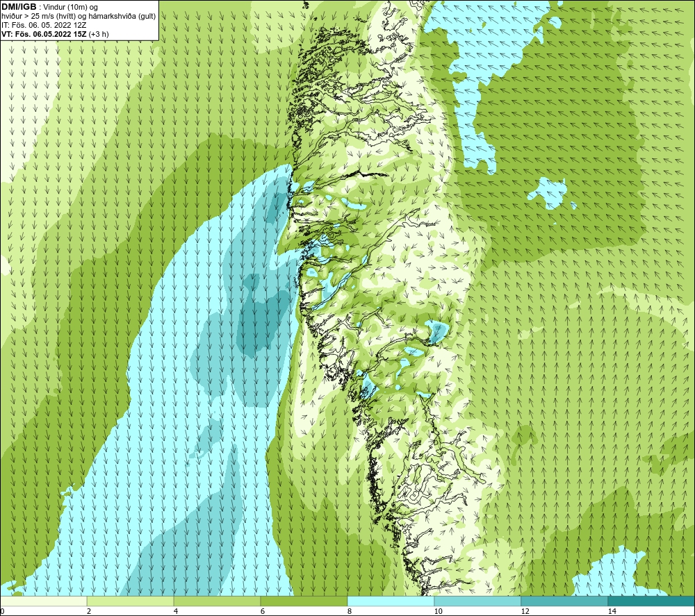This screenshot has width=695, height=616.
Task: Click the legend scale label 0
Action: pos(2,611)
